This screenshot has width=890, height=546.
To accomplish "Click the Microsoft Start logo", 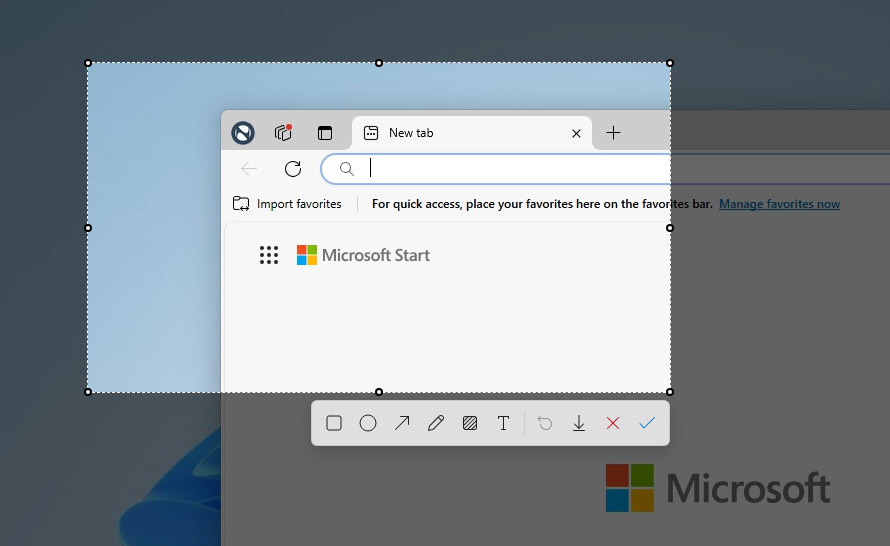I will (x=363, y=255).
